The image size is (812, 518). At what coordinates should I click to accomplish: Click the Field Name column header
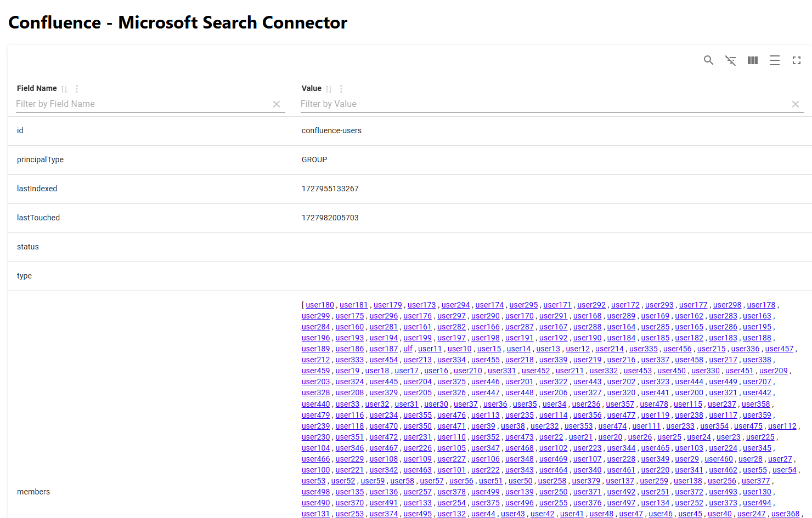[37, 88]
